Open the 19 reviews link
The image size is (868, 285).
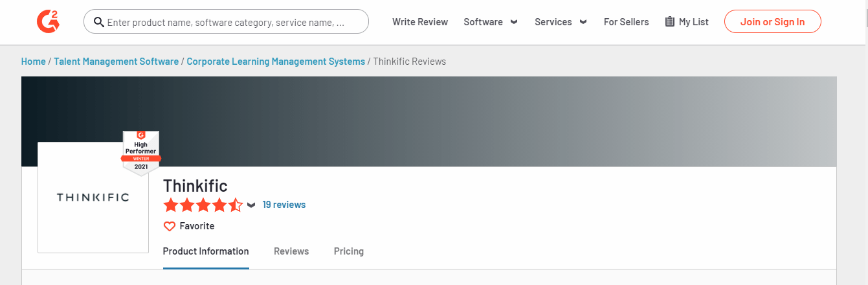point(284,205)
